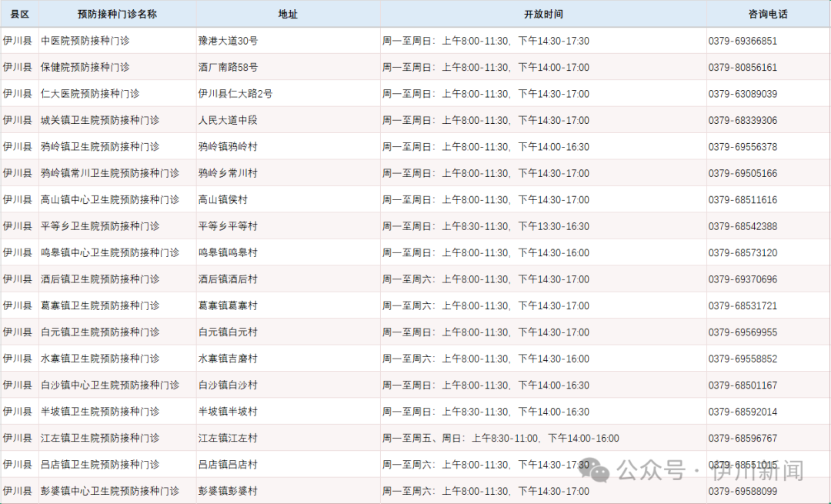
Task: Click 彭婆镇中心卫生院预防接种门诊 clinic name
Action: [110, 491]
